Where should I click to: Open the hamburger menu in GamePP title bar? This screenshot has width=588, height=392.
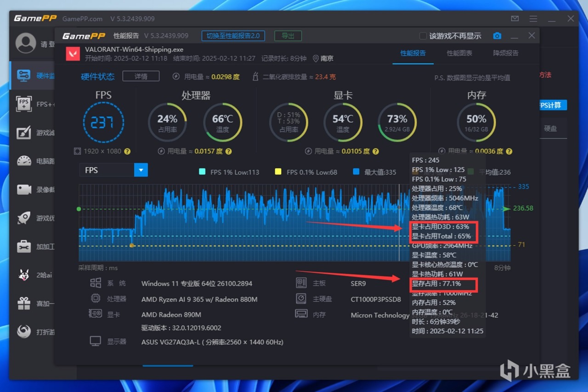pyautogui.click(x=533, y=19)
